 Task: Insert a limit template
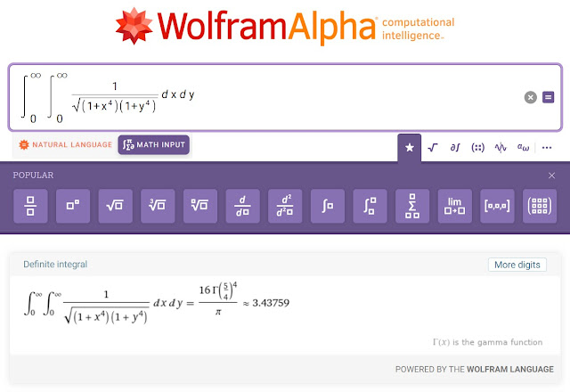455,206
